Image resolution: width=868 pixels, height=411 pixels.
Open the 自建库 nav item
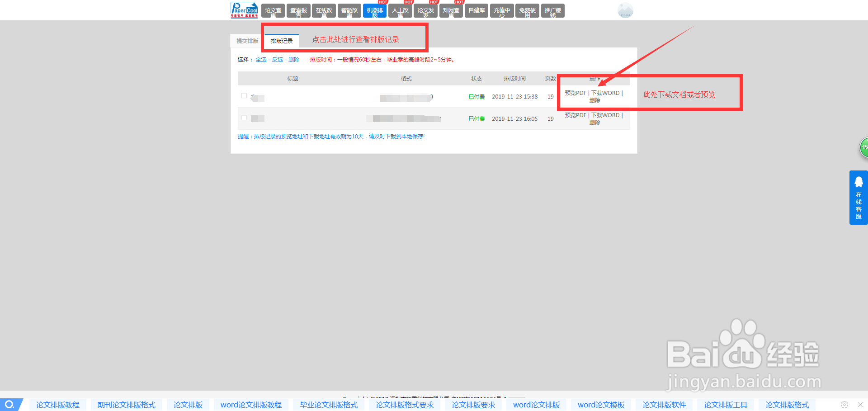[x=476, y=11]
